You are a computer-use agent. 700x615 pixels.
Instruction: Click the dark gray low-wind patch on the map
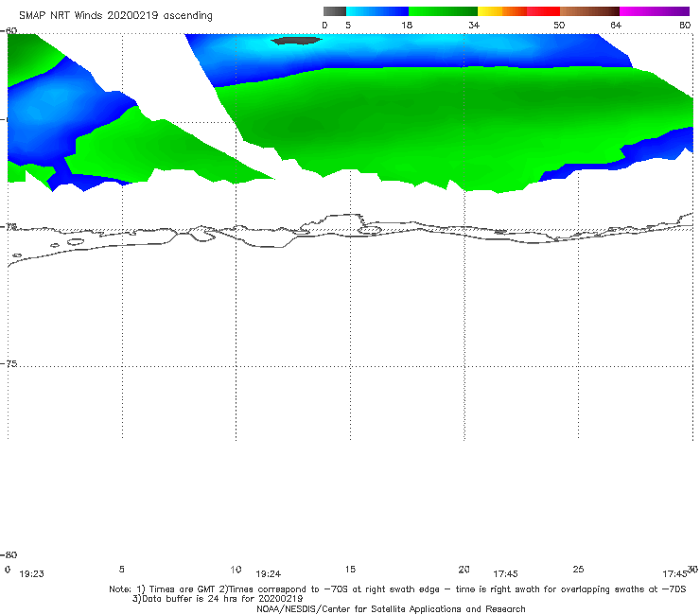point(296,41)
